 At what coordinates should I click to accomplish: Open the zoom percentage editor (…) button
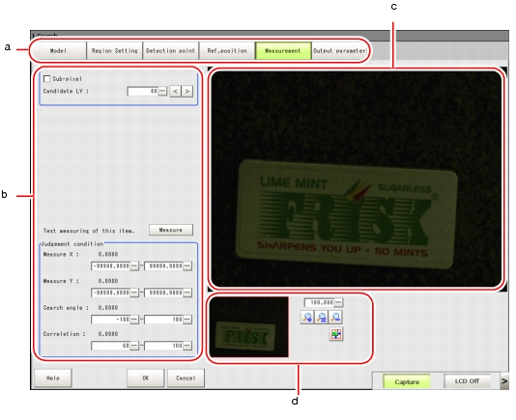pyautogui.click(x=338, y=302)
